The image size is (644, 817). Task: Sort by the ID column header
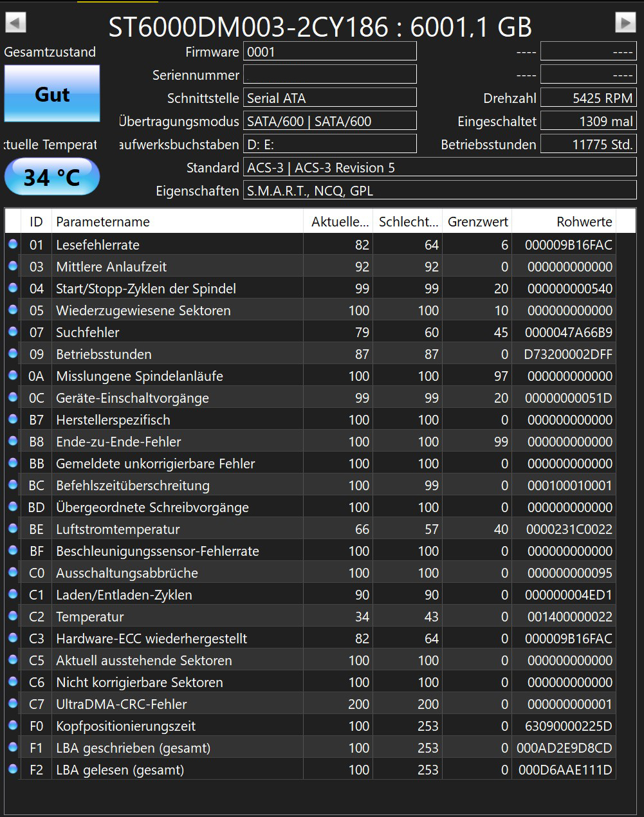pos(36,221)
